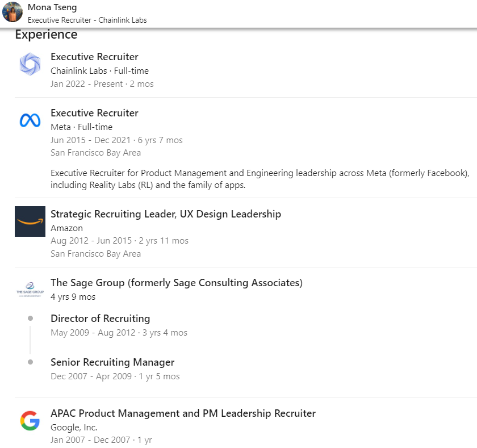Open the Amazon company logo

pos(30,221)
